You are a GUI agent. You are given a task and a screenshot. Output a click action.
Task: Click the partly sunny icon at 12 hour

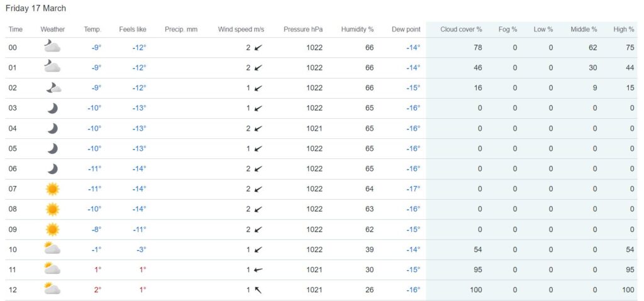tap(52, 289)
